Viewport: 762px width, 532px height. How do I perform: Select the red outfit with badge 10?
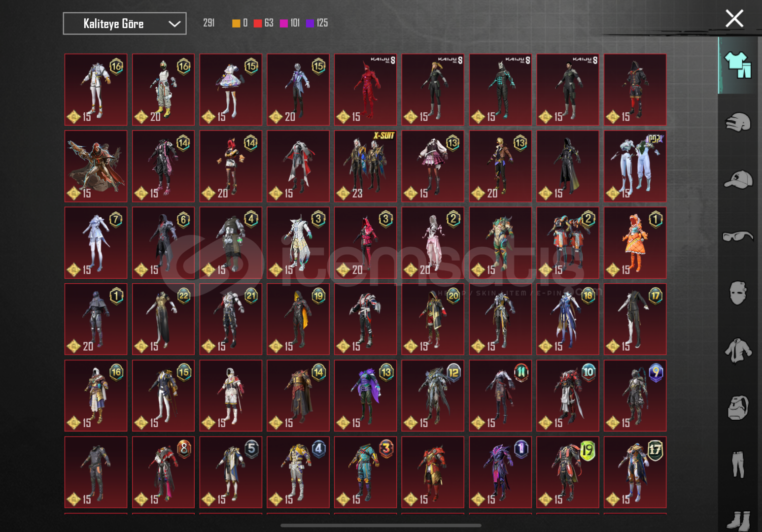[568, 396]
